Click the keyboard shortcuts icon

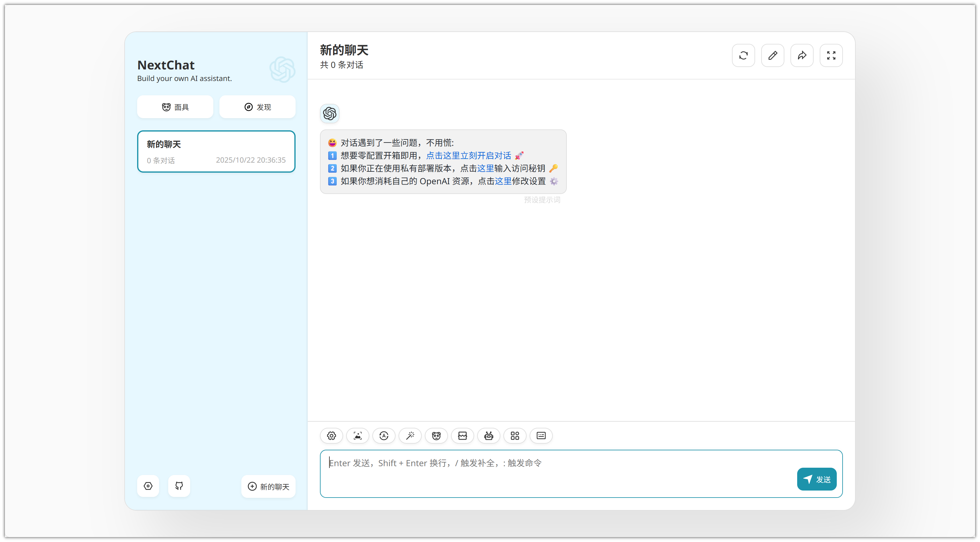541,435
